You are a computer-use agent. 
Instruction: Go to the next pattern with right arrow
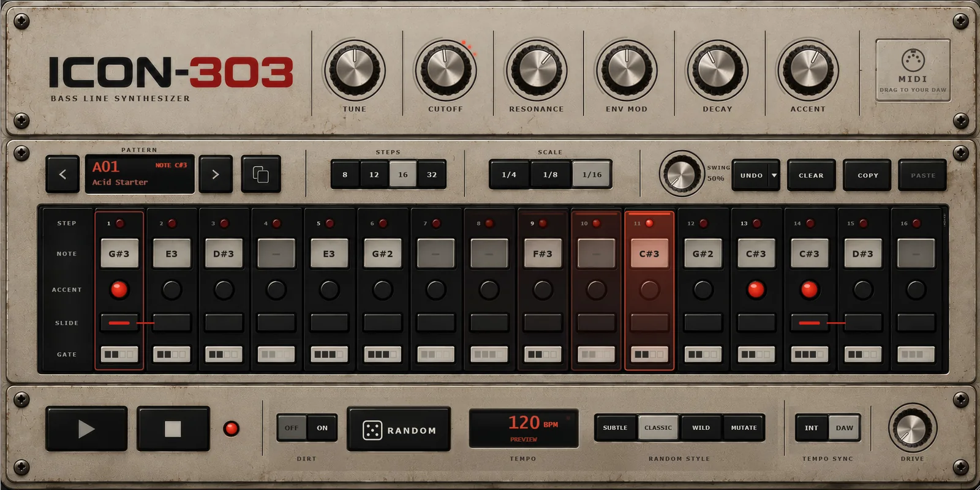pos(215,175)
